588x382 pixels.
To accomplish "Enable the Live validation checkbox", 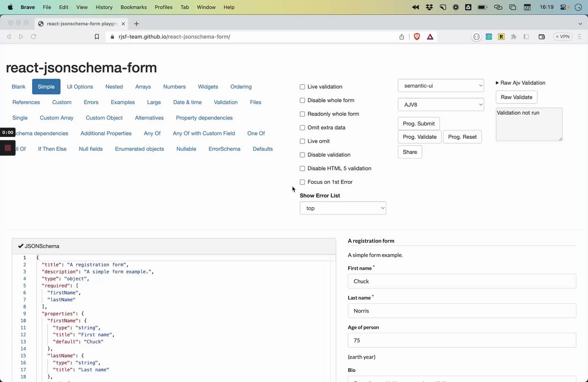I will (302, 86).
